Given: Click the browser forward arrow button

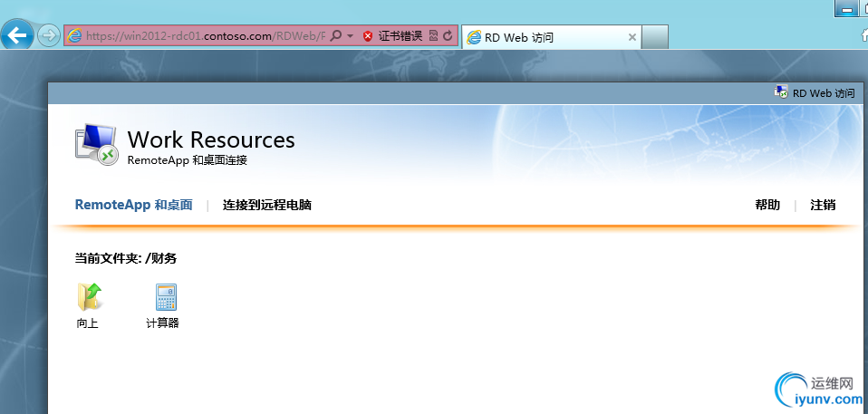Looking at the screenshot, I should tap(49, 36).
